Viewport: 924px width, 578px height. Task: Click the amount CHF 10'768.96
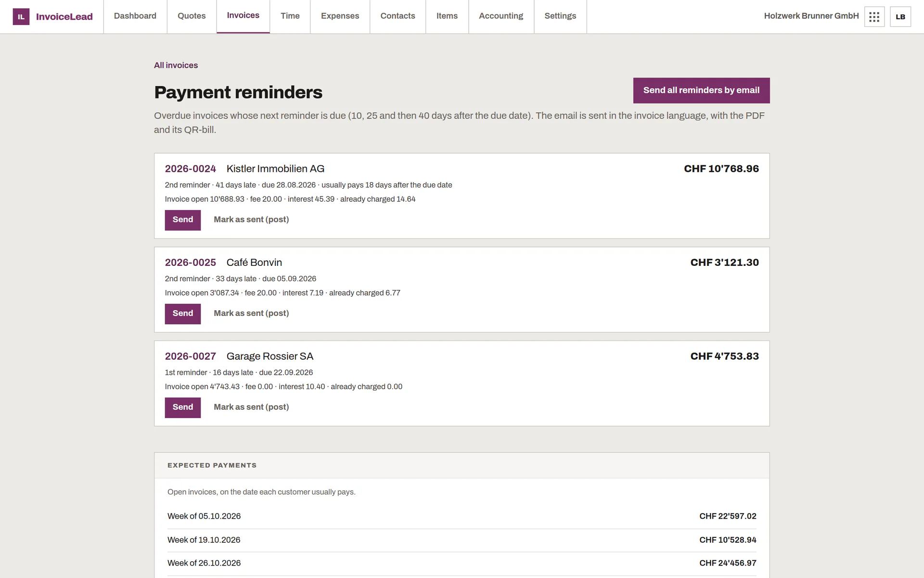pos(721,169)
